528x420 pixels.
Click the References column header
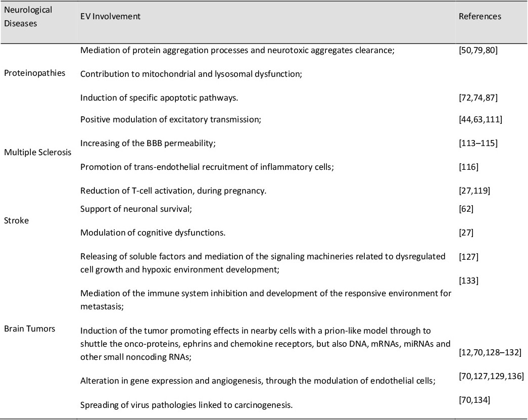480,17
